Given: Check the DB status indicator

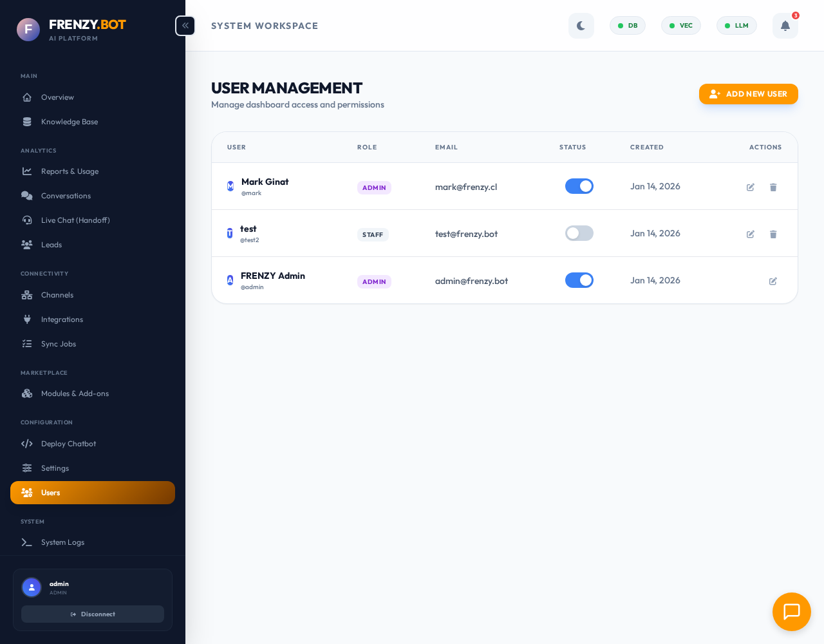Looking at the screenshot, I should point(627,25).
